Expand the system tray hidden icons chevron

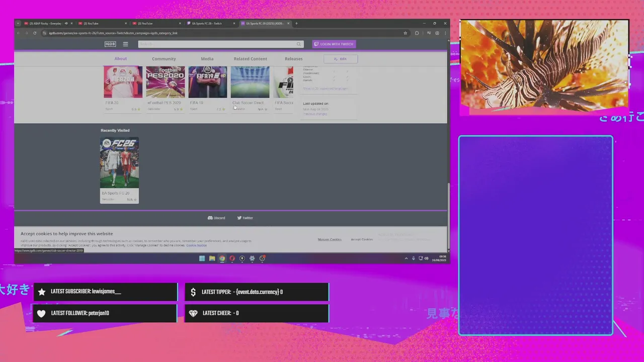coord(406,258)
